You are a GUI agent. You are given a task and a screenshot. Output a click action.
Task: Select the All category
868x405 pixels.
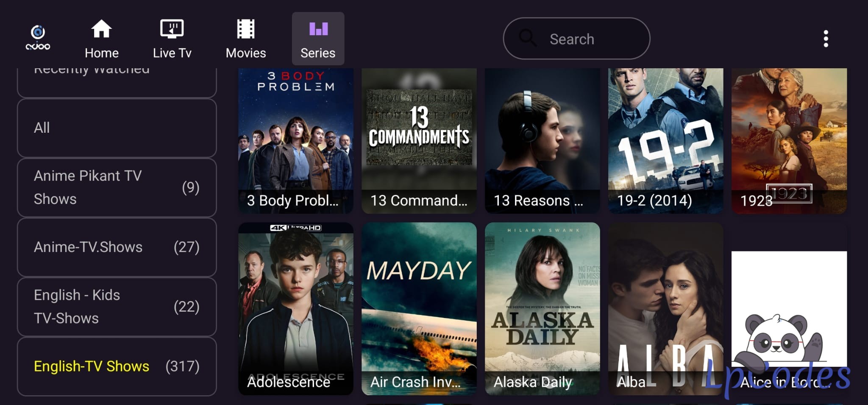(117, 128)
